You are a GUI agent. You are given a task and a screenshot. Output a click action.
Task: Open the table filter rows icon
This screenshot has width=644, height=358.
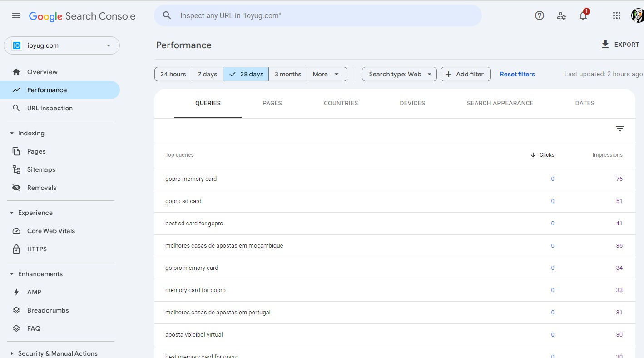[x=620, y=129]
